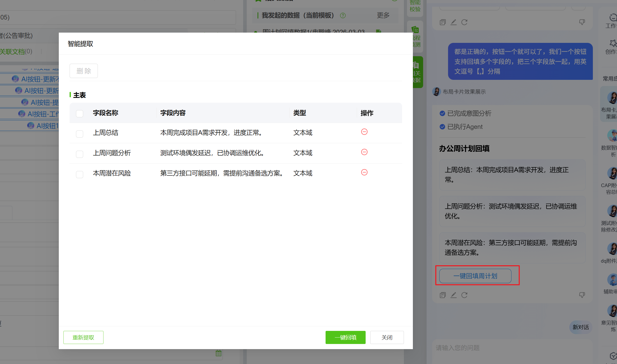Open the help icon next to 我发起的数据
Screen dimensions: 617x364
pyautogui.click(x=343, y=16)
